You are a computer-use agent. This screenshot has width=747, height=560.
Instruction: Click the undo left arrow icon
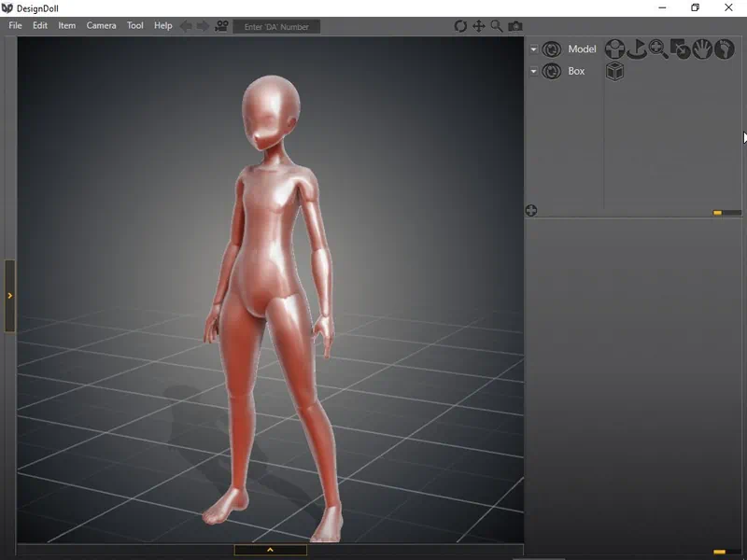pos(186,26)
